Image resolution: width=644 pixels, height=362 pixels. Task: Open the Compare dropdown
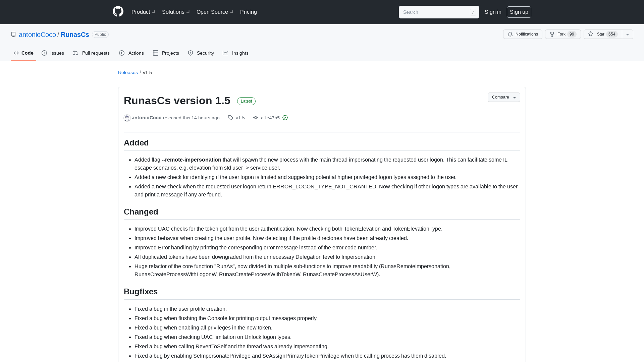pyautogui.click(x=504, y=97)
